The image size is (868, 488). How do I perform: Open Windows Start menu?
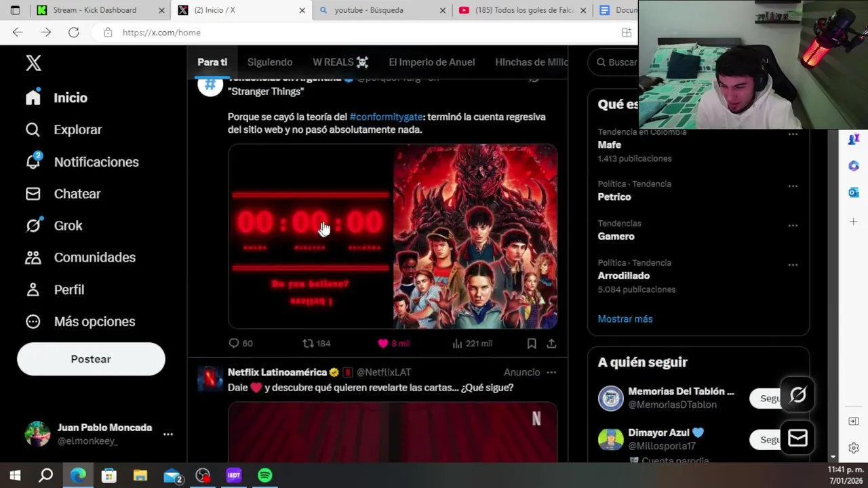tap(15, 476)
